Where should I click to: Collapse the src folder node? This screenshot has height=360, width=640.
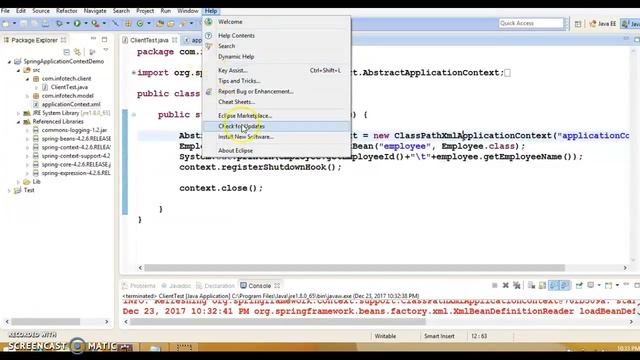[x=18, y=70]
